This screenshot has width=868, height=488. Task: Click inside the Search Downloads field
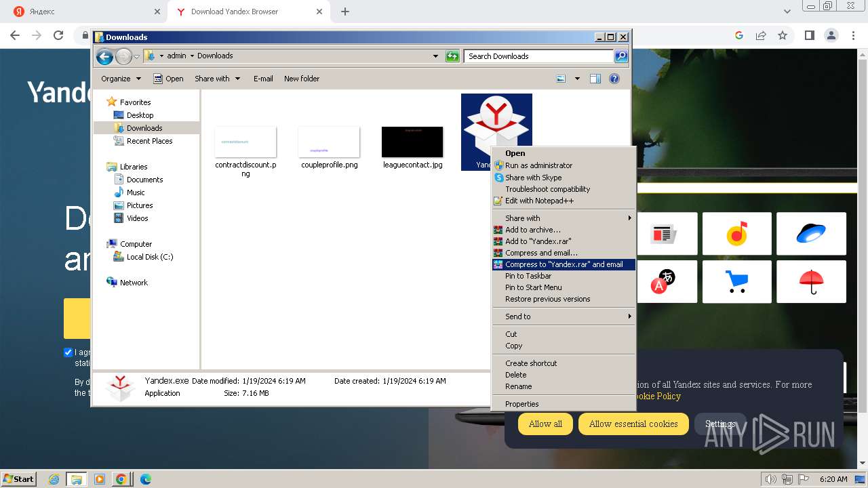pos(539,56)
